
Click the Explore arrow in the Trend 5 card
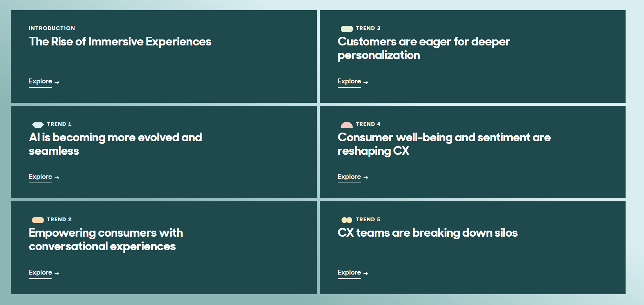366,273
